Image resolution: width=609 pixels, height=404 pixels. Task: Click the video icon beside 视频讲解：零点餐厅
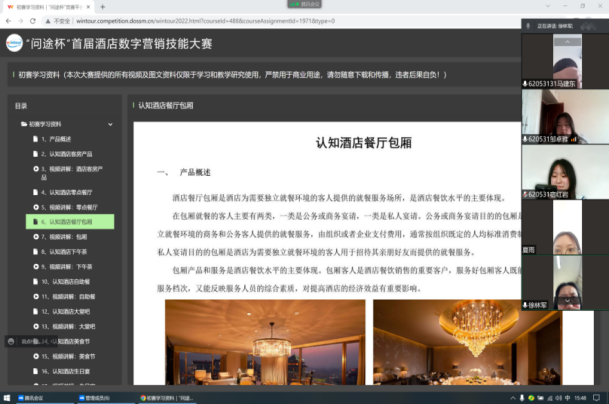(35, 205)
